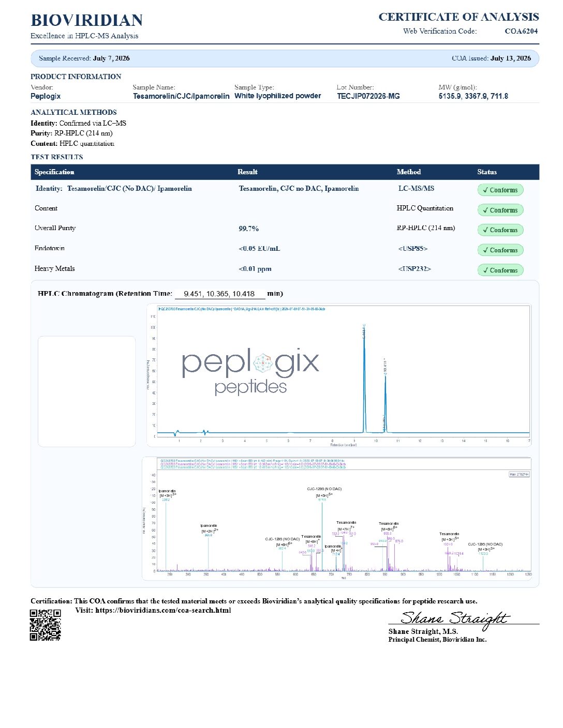Open the bioviridians.com coa-search link

pyautogui.click(x=163, y=611)
